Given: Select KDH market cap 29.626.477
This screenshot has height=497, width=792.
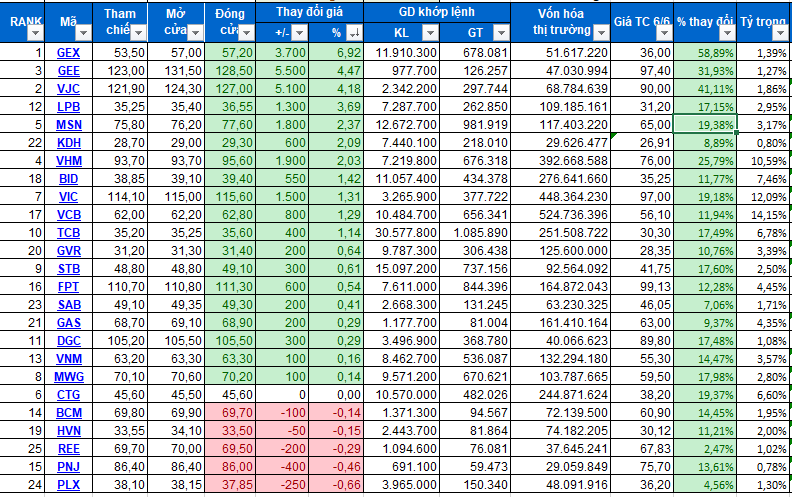Looking at the screenshot, I should pos(561,143).
